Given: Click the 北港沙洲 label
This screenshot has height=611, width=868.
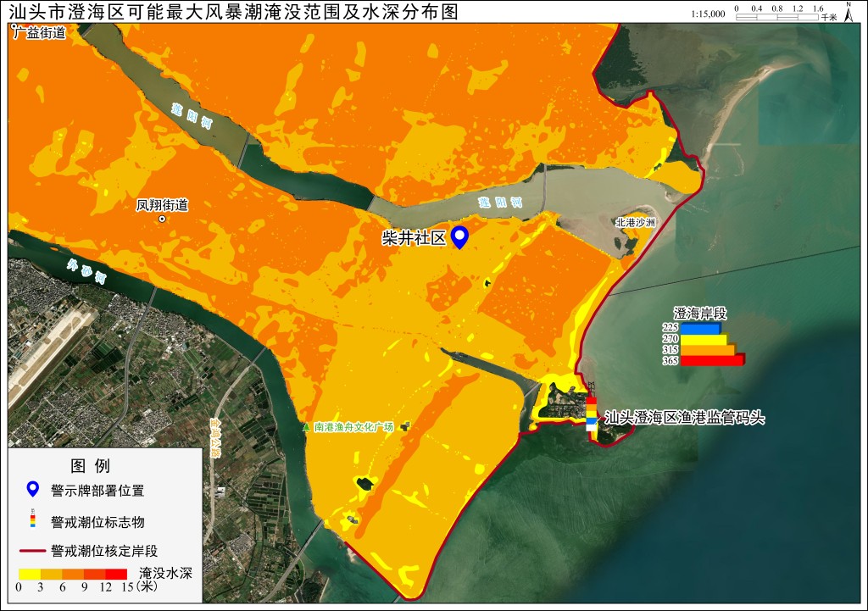Looking at the screenshot, I should pyautogui.click(x=636, y=223).
